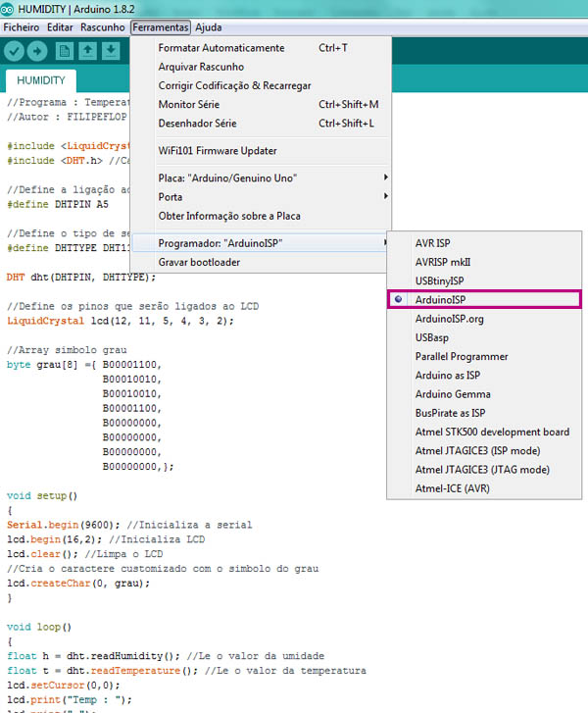Choose USBasp programmer
The width and height of the screenshot is (588, 713).
tap(484, 337)
